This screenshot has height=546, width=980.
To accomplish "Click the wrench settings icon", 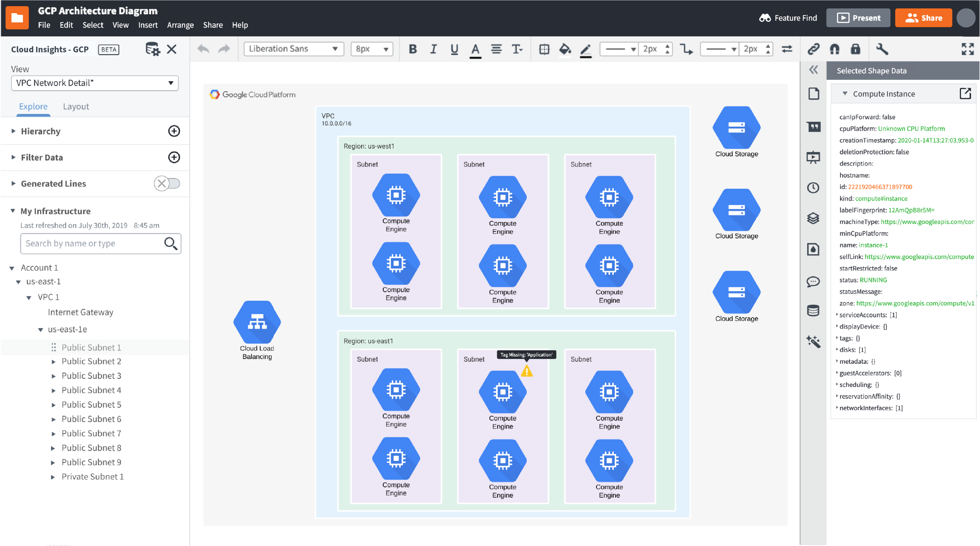I will click(882, 49).
